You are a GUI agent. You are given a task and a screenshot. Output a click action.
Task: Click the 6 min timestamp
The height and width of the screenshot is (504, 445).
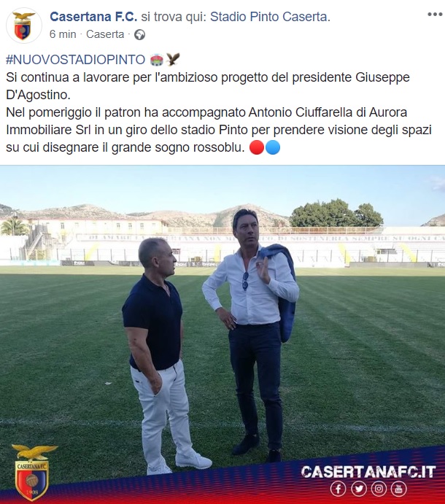pos(63,34)
